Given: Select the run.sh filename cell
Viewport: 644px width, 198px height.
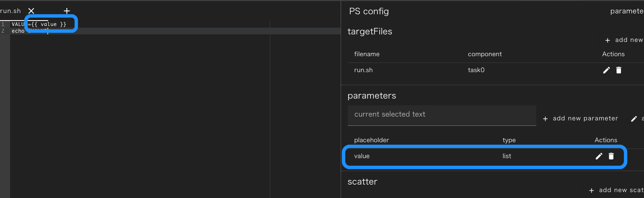Looking at the screenshot, I should click(363, 70).
